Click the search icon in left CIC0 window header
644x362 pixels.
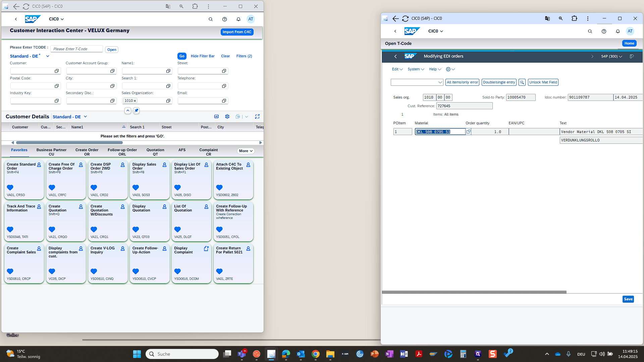coord(211,19)
